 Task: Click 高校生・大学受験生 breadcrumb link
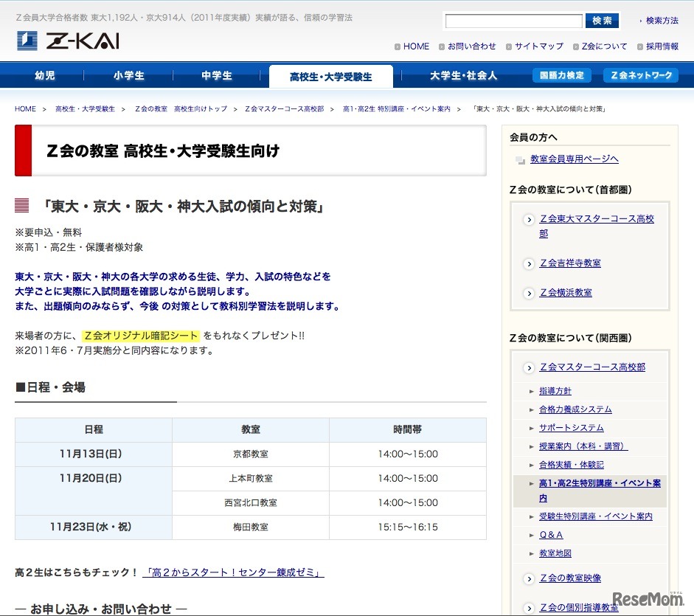[x=85, y=109]
